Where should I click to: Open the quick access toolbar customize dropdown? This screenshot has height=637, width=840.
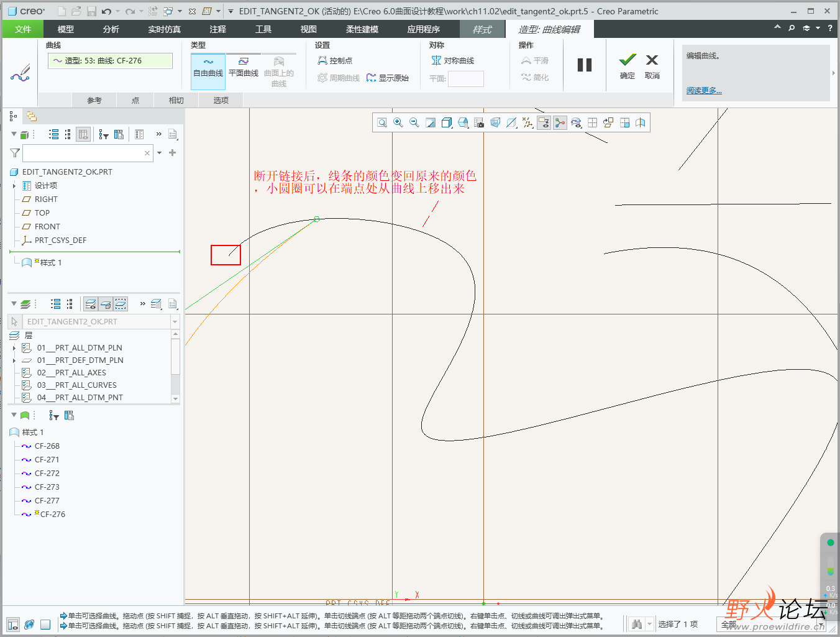(x=231, y=11)
